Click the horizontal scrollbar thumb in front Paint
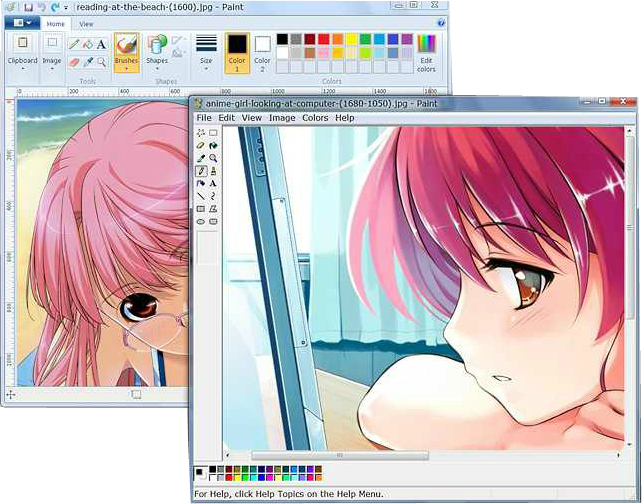The image size is (642, 504). 340,455
